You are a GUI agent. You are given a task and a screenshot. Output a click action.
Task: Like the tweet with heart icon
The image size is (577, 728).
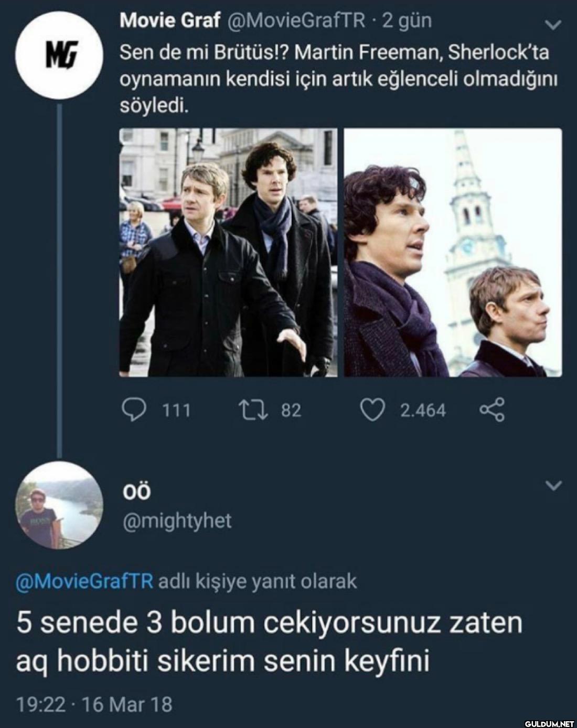[373, 410]
